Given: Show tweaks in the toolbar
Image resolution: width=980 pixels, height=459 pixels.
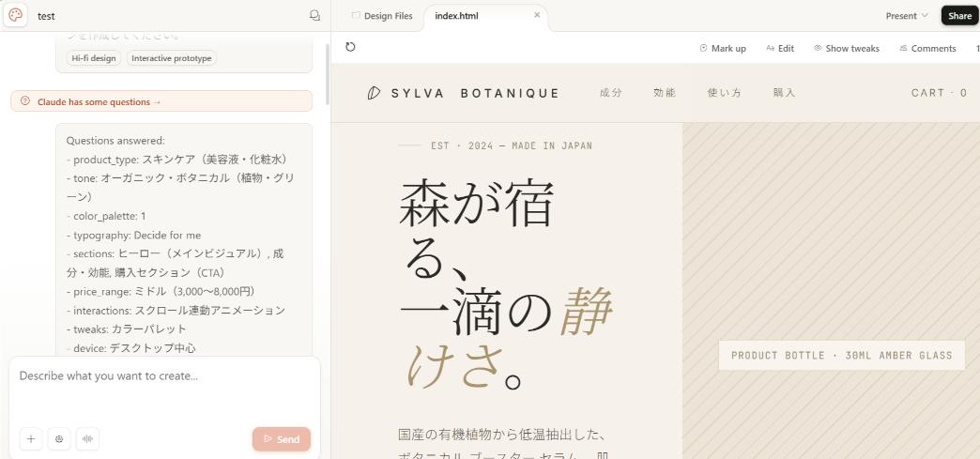Looking at the screenshot, I should [847, 48].
